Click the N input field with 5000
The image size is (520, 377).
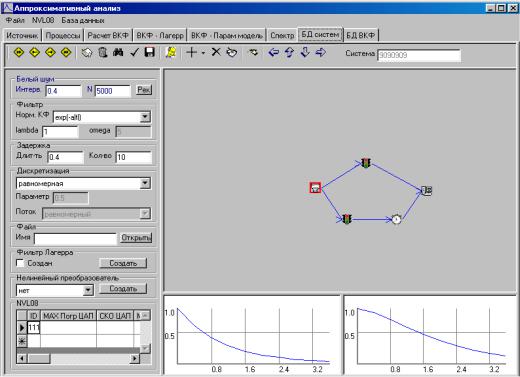[x=113, y=91]
